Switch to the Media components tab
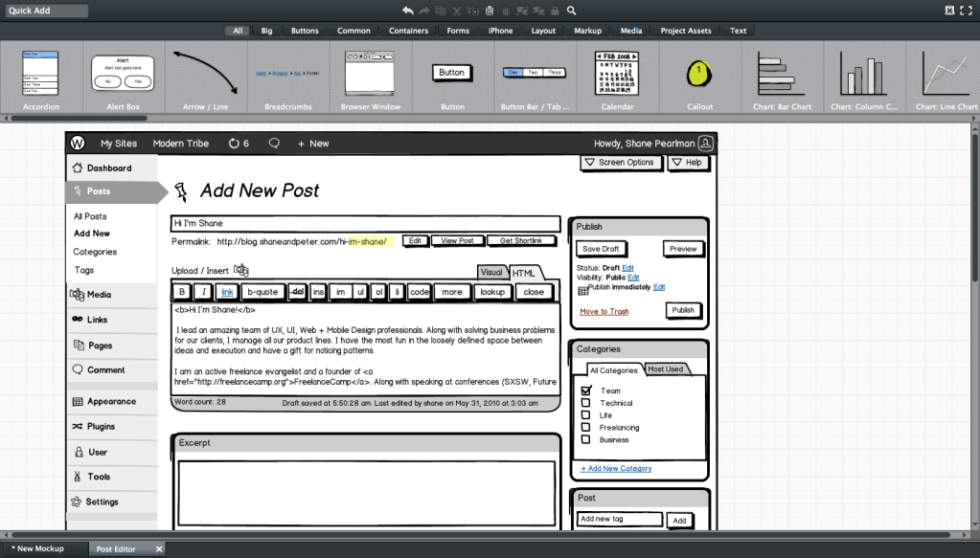 click(x=630, y=30)
